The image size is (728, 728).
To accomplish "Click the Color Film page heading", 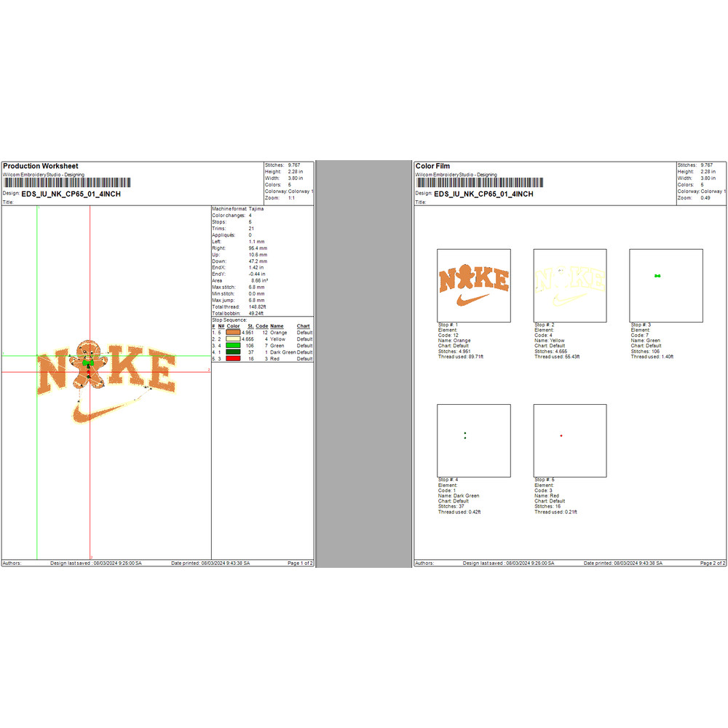I will pyautogui.click(x=432, y=166).
